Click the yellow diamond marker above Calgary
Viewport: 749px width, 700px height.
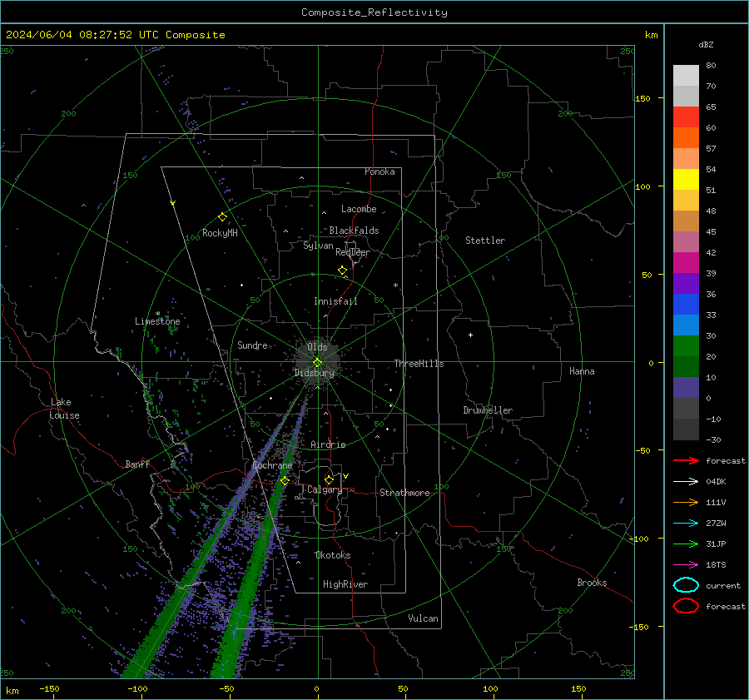tap(329, 479)
